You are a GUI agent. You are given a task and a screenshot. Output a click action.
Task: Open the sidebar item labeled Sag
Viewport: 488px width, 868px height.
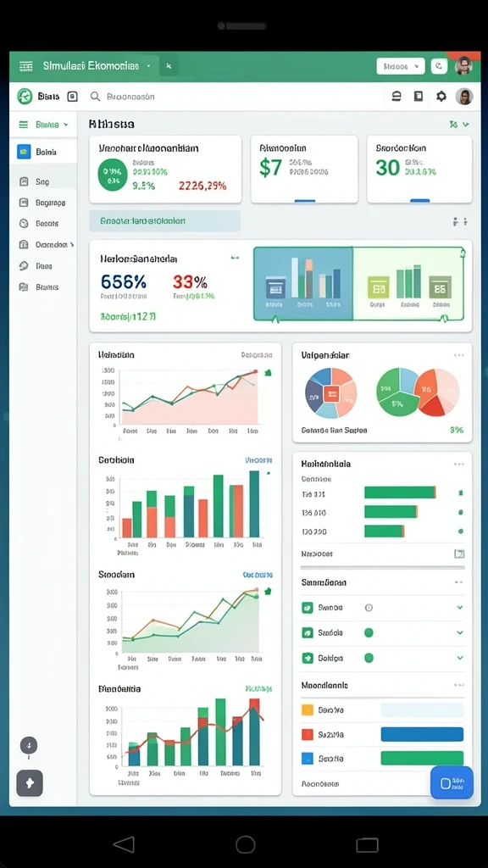tap(43, 181)
